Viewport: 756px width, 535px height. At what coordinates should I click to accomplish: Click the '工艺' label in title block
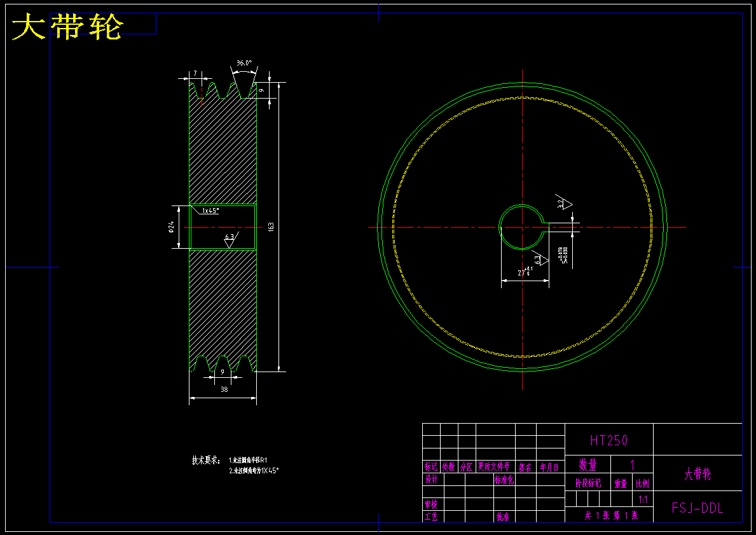pyautogui.click(x=431, y=517)
